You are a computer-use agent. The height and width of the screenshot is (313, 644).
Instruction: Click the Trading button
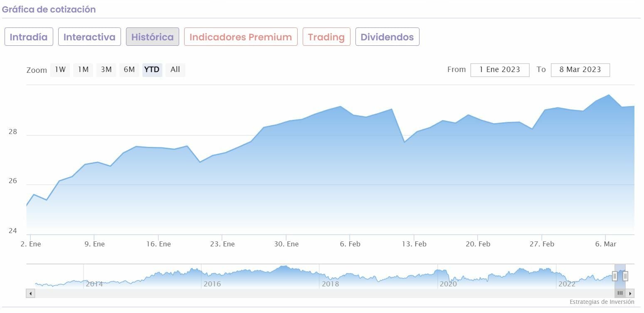pos(326,37)
